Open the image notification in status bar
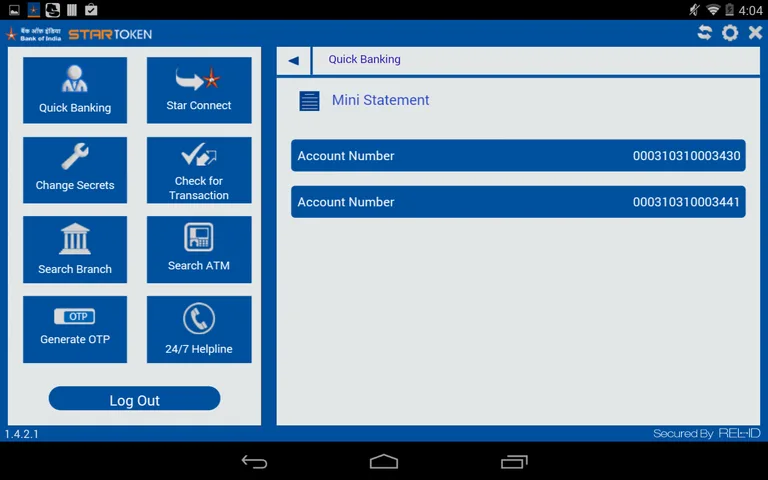Screen dimensions: 768x480 pos(14,10)
